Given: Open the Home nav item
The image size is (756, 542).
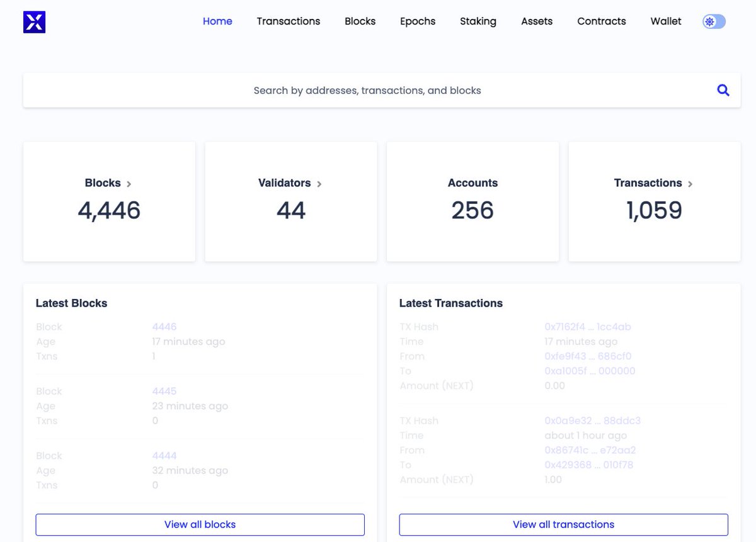Looking at the screenshot, I should (217, 21).
